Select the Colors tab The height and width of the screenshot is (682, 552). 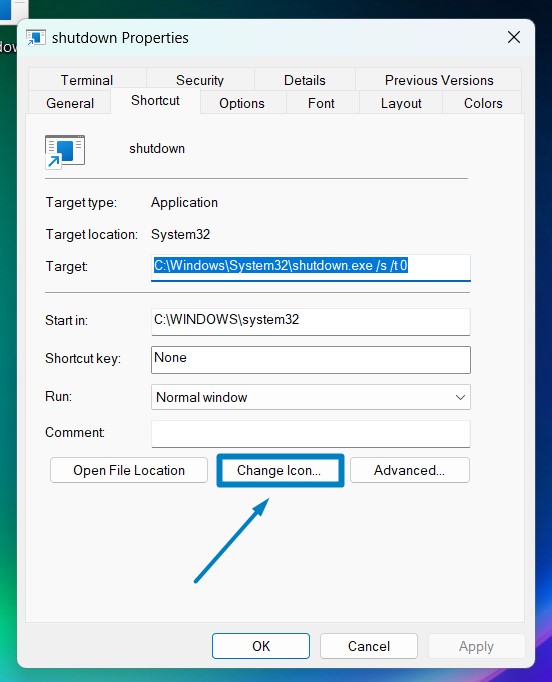(x=483, y=103)
